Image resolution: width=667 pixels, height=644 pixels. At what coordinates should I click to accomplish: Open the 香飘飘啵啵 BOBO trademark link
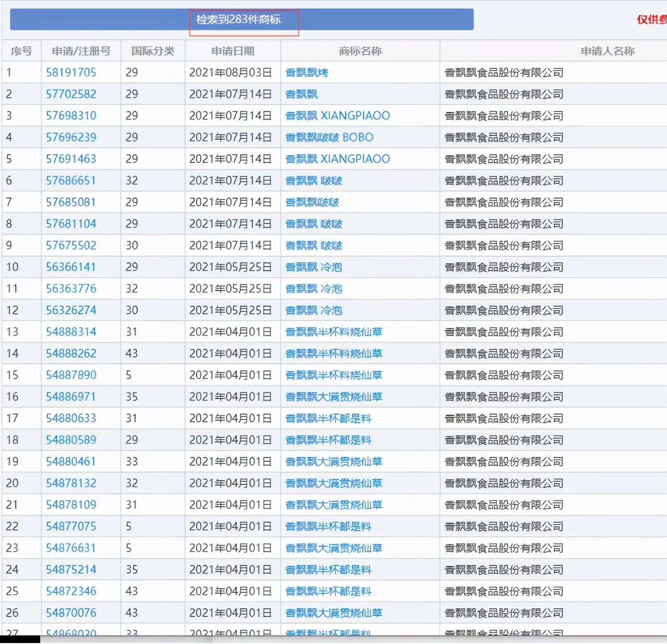(329, 137)
